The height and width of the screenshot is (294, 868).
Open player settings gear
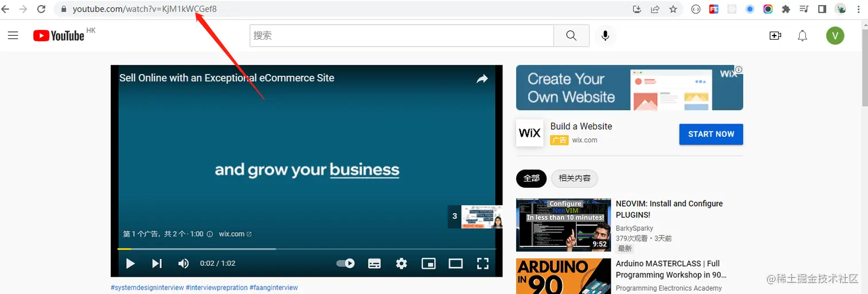(401, 264)
